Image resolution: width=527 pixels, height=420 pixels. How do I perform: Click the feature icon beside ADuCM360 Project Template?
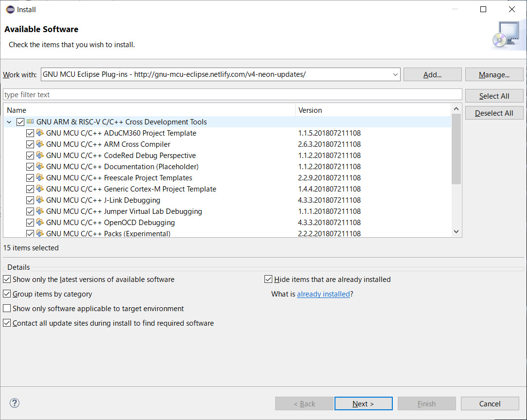[40, 133]
